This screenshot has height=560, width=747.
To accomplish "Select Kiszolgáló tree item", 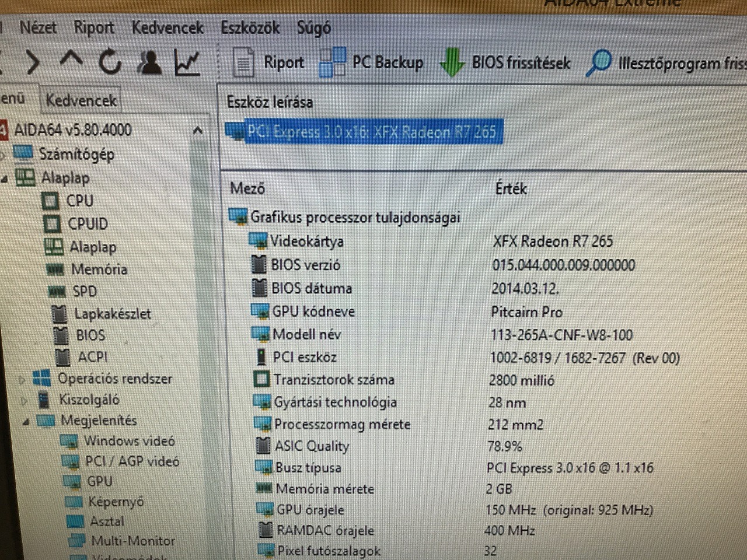I will point(89,400).
